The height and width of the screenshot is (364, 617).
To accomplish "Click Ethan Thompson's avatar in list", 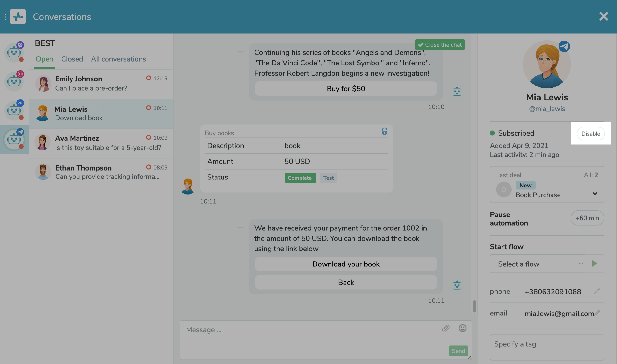I will coord(43,172).
